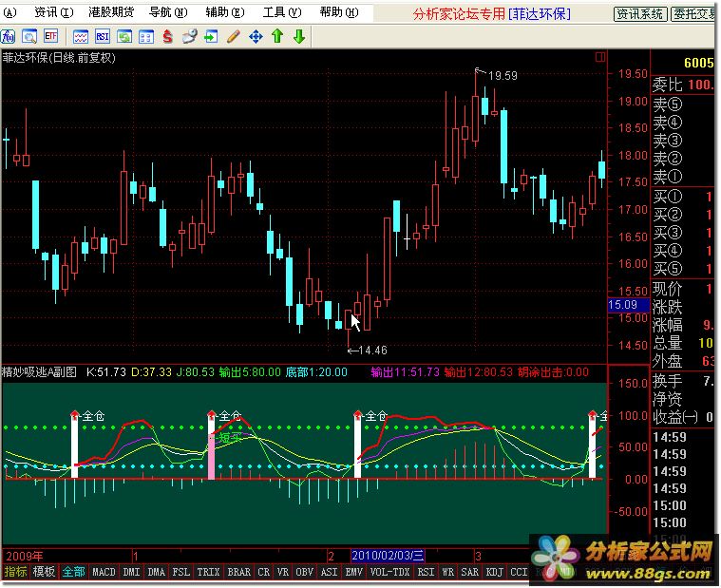Click the 卖① ask level row
The height and width of the screenshot is (588, 721).
(682, 176)
